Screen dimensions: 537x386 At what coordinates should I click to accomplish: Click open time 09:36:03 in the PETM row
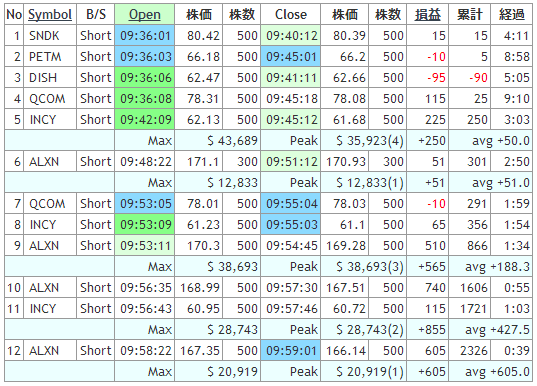point(145,57)
